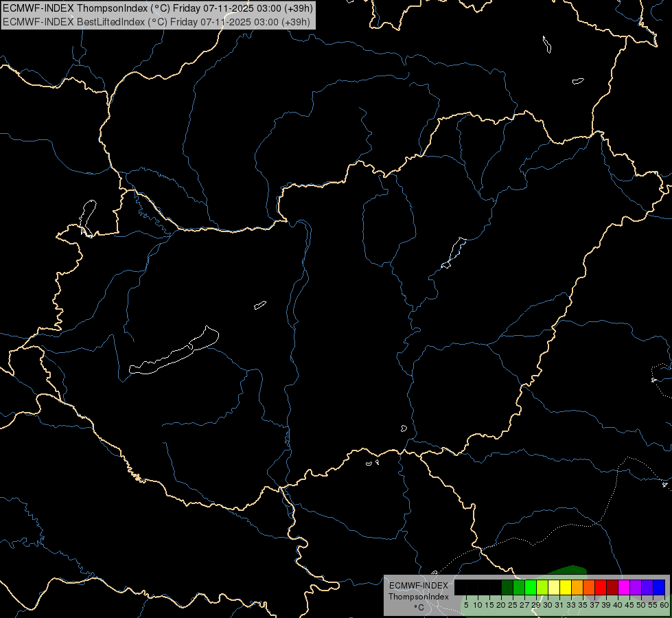Select the blue 55-60 legend swatch

(659, 587)
